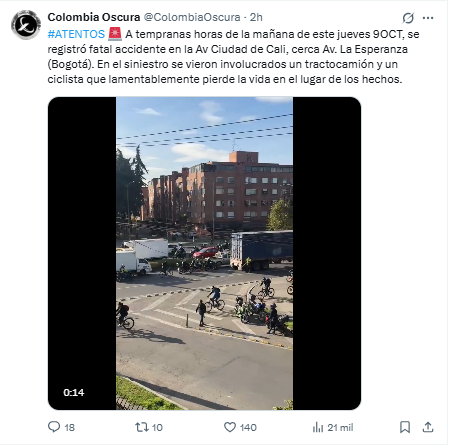Click the 21 mil views count
The width and height of the screenshot is (452, 445).
[x=340, y=427]
